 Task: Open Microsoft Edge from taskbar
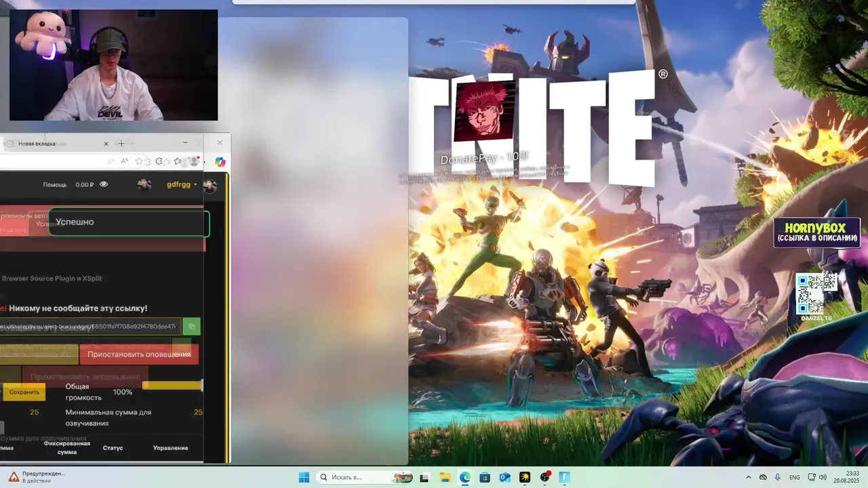(x=465, y=477)
